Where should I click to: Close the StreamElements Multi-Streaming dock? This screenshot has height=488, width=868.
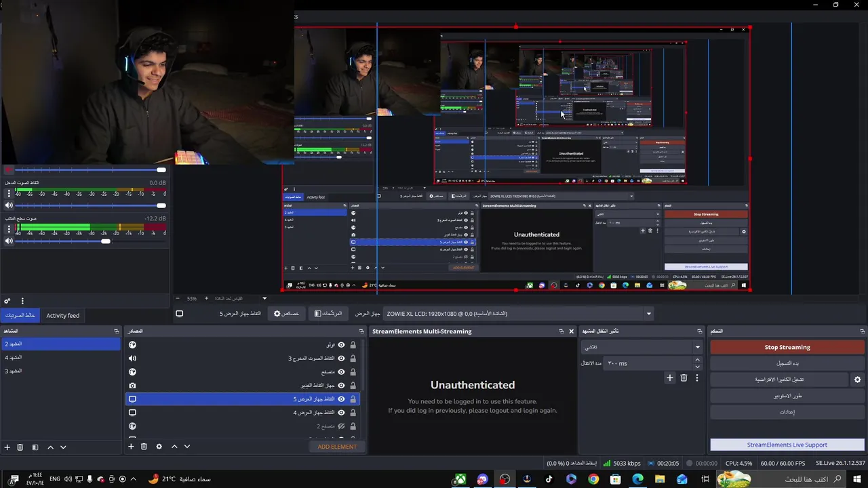coord(571,331)
